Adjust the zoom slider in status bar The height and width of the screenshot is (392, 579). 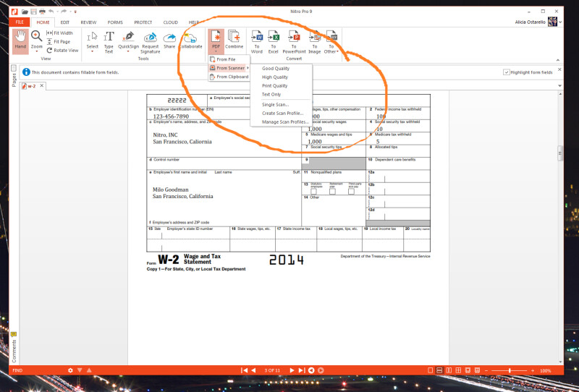(510, 370)
